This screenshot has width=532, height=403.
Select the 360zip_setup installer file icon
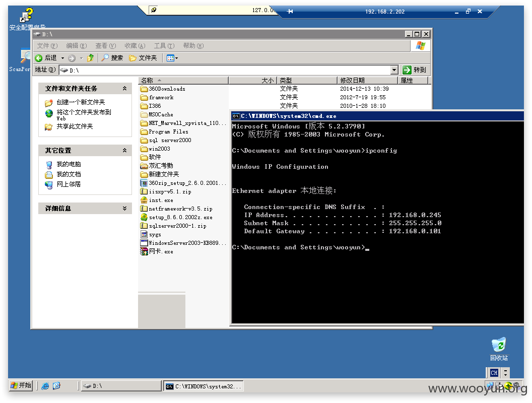point(144,183)
